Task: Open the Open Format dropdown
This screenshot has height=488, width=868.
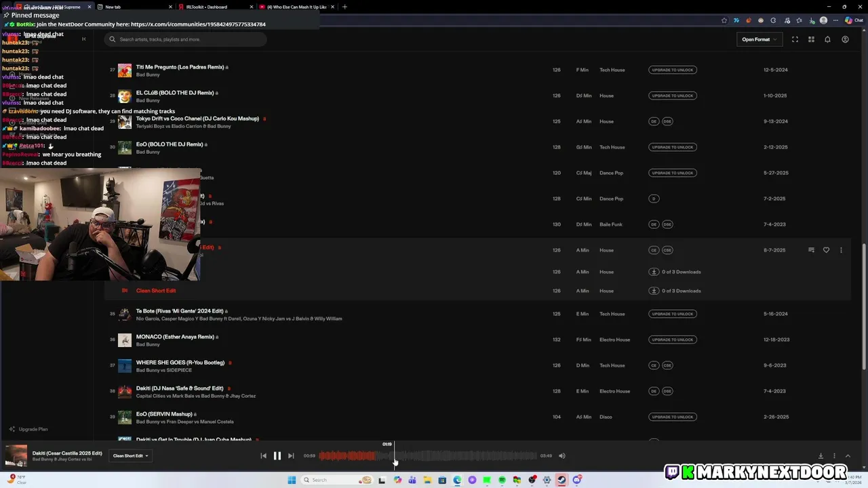Action: click(759, 39)
